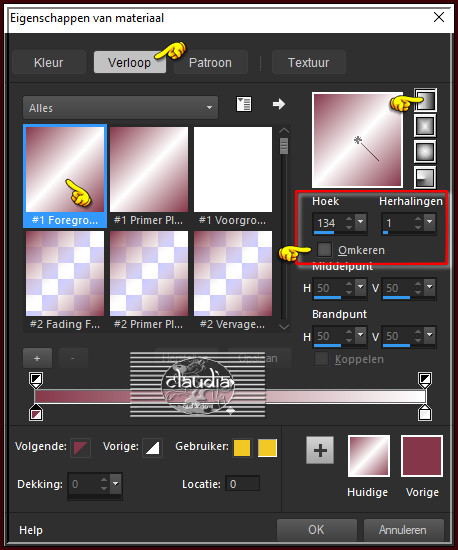Open the view options list icon
This screenshot has width=458, height=550.
coord(244,105)
